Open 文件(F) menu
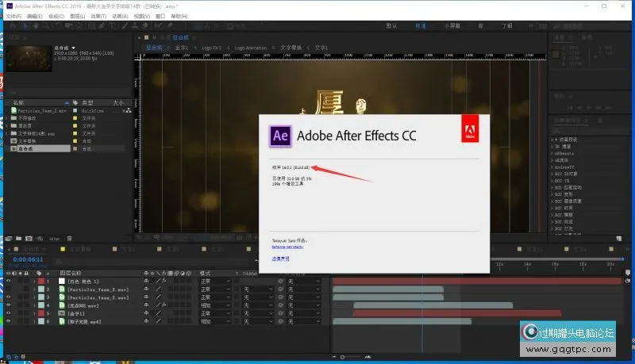Image resolution: width=635 pixels, height=364 pixels. (x=13, y=16)
